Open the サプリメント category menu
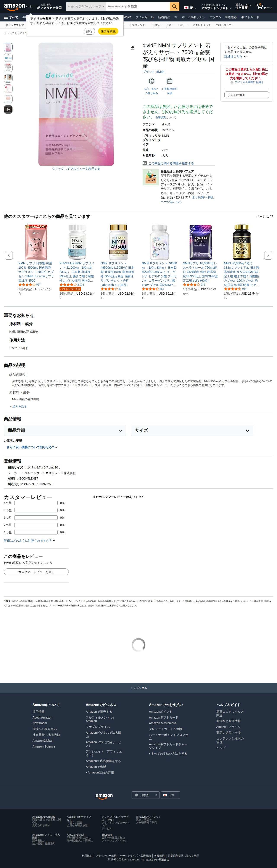277x868 pixels. (138, 25)
